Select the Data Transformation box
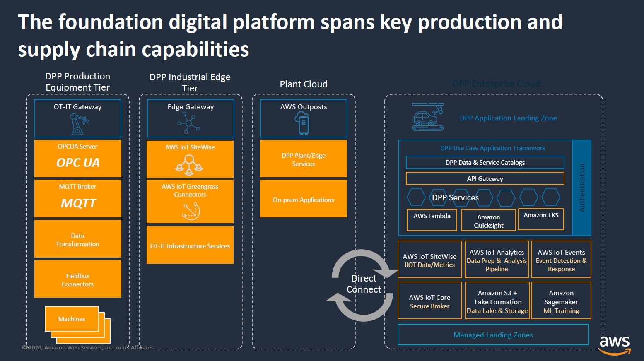 [x=78, y=239]
